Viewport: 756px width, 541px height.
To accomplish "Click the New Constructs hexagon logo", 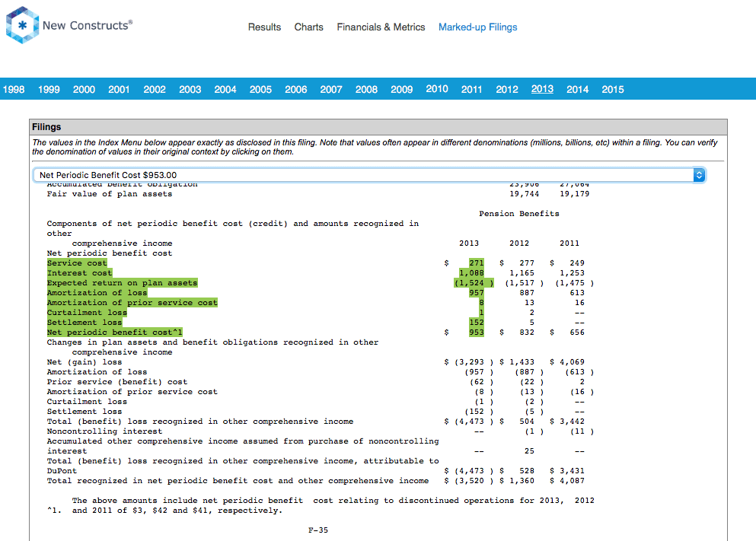I will [22, 25].
